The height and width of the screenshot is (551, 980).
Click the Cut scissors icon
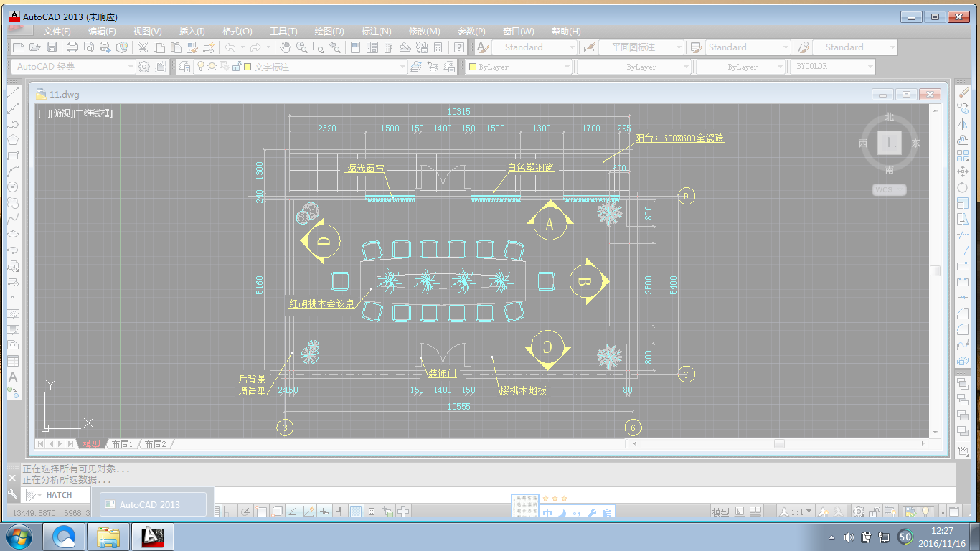(x=142, y=47)
